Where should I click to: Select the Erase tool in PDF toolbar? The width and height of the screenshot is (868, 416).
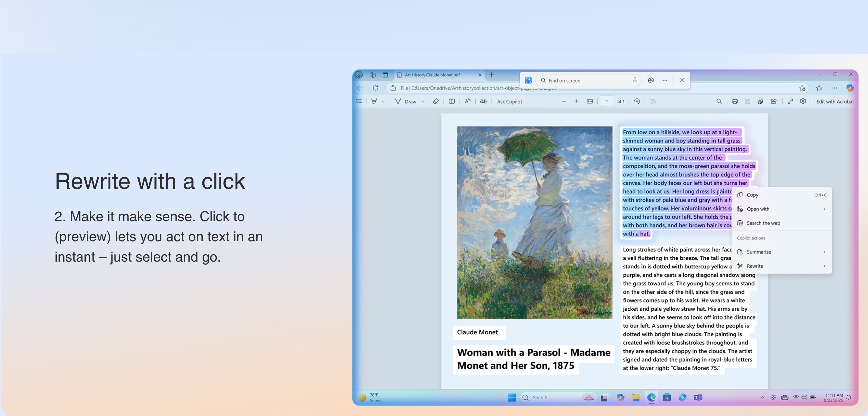pyautogui.click(x=436, y=101)
